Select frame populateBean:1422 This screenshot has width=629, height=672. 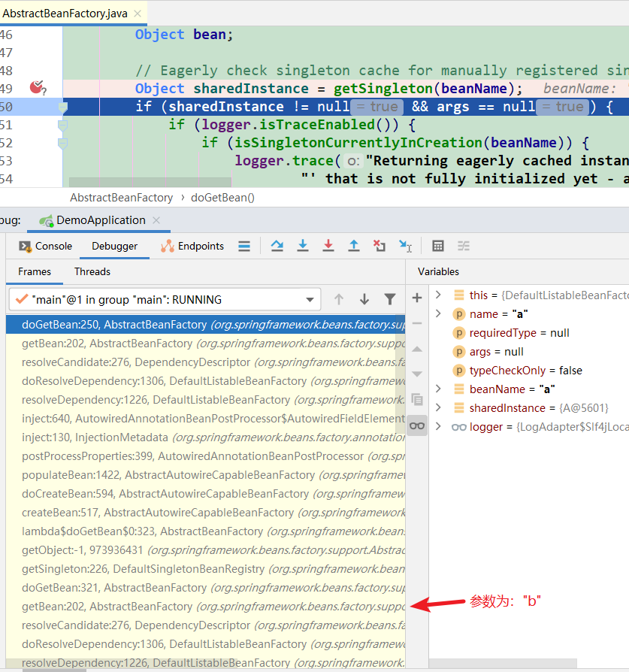[206, 475]
